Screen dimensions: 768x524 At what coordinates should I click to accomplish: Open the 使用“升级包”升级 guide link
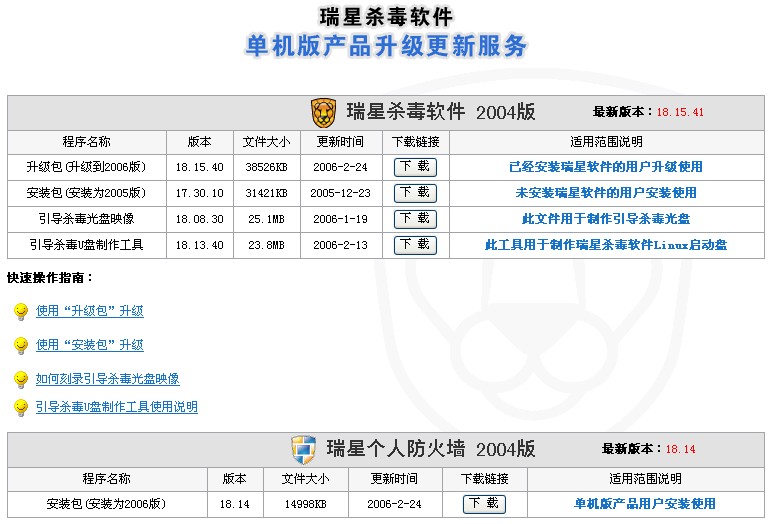tap(90, 311)
